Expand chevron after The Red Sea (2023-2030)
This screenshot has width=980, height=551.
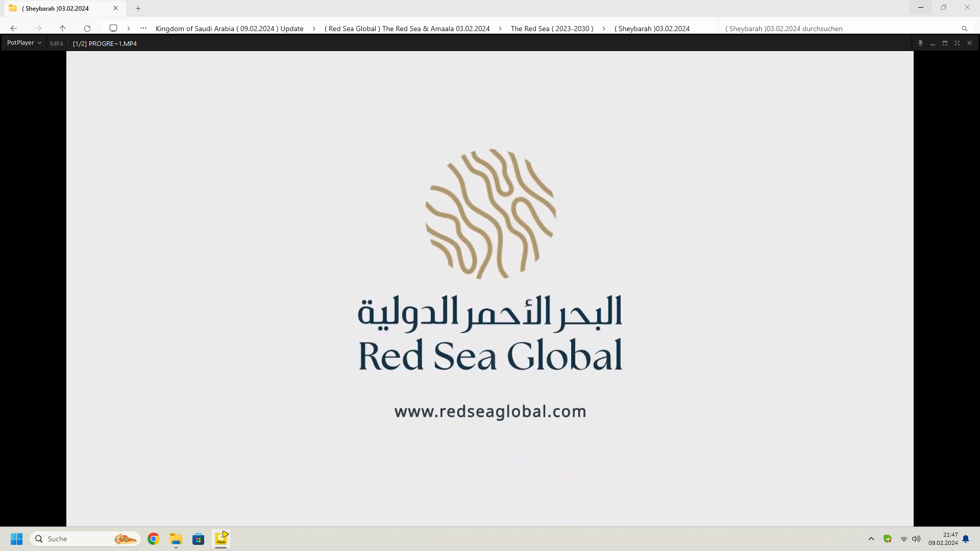604,29
